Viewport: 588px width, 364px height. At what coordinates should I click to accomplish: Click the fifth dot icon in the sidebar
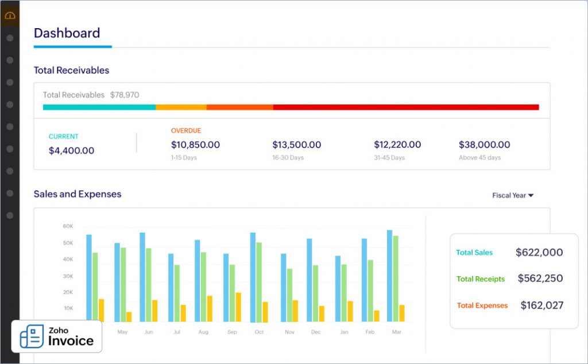(10, 126)
